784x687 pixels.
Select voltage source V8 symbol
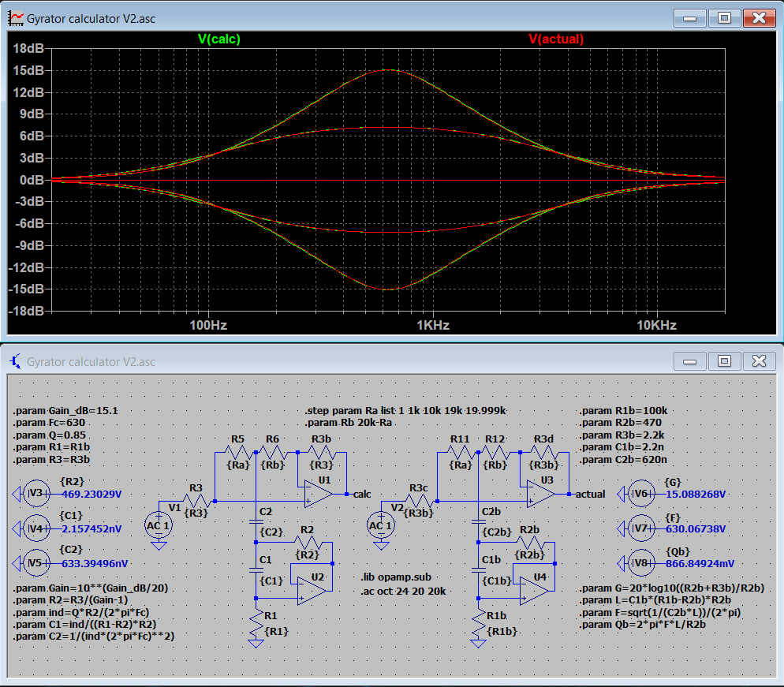641,563
